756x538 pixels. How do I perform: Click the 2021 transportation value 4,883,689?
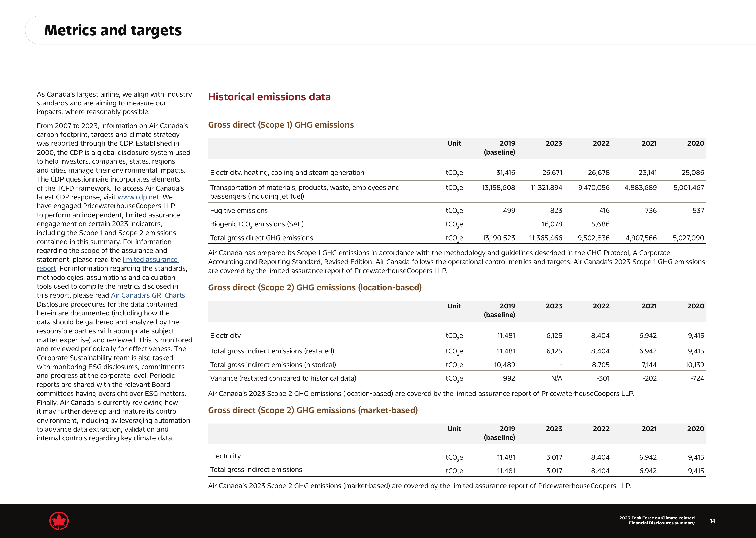pos(640,188)
